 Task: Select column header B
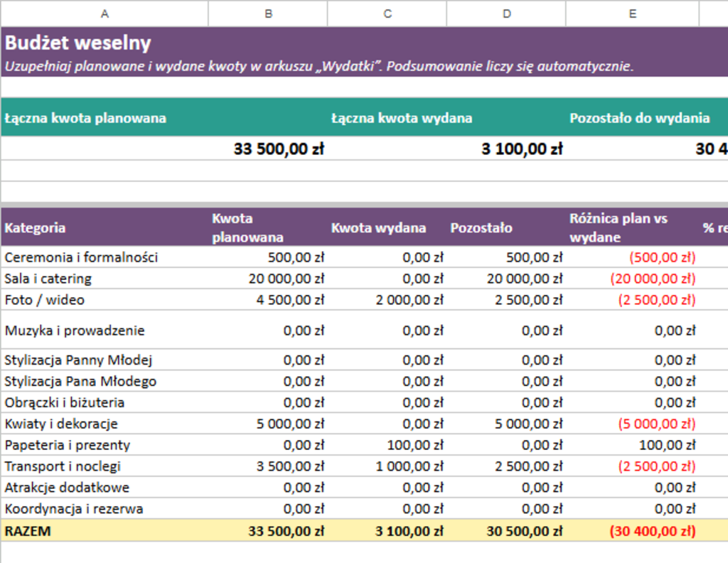coord(268,13)
